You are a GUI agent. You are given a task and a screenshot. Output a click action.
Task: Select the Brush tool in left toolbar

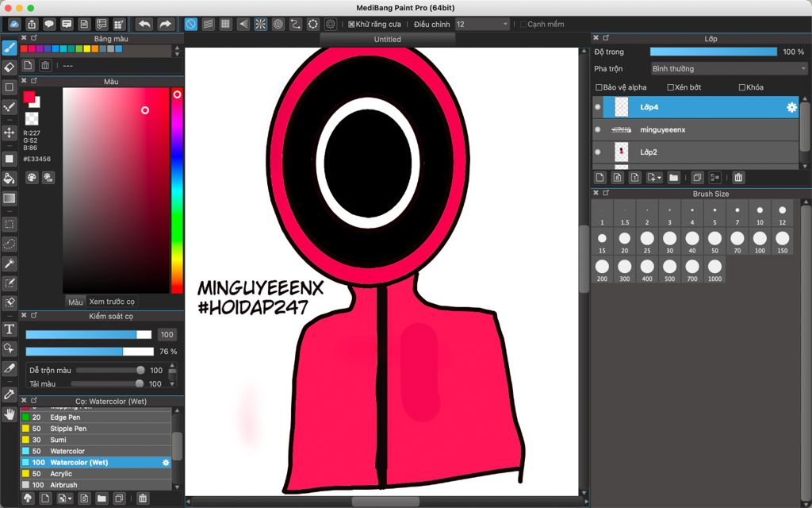tap(10, 48)
